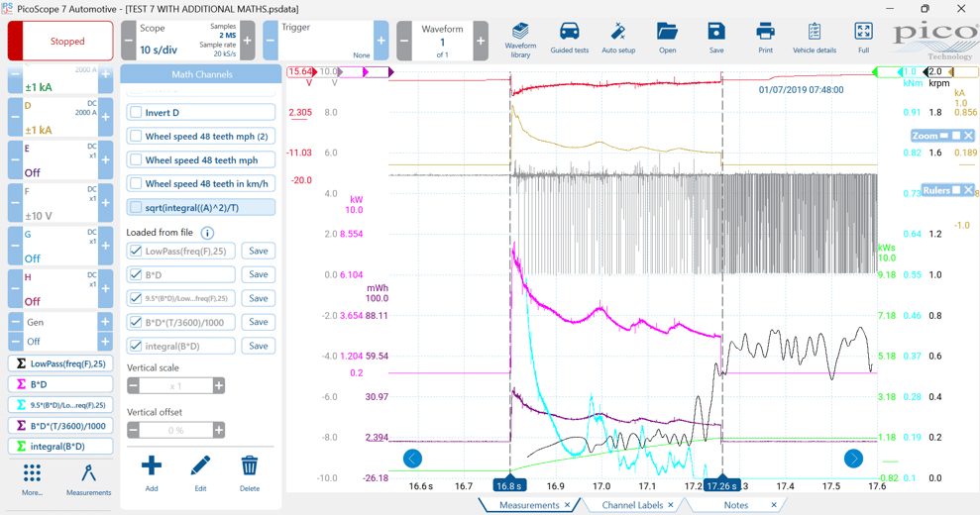Screen dimensions: 980x515
Task: Go to next waveform with right arrow
Action: tap(853, 459)
